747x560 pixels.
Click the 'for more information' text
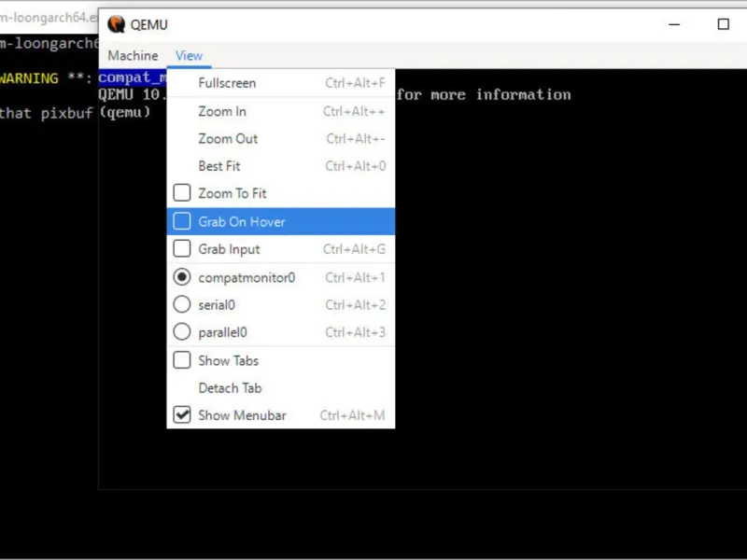click(484, 94)
